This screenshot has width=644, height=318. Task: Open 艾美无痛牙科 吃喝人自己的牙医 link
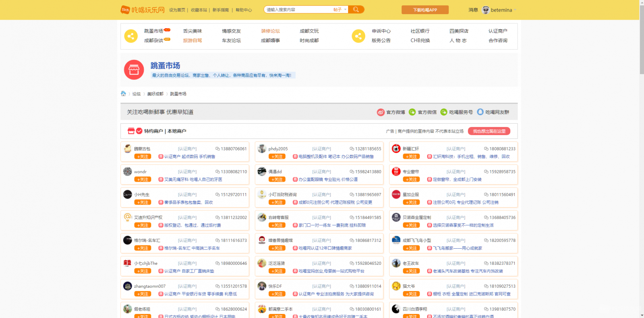pyautogui.click(x=193, y=179)
